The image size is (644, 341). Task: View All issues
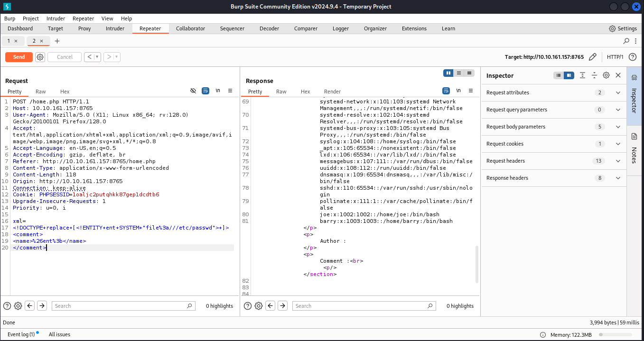click(x=59, y=334)
